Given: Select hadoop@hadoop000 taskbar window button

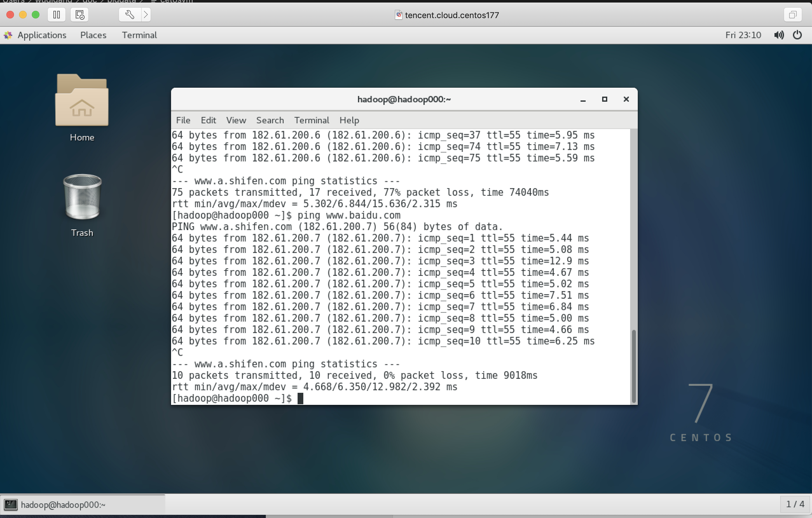Looking at the screenshot, I should pos(83,505).
